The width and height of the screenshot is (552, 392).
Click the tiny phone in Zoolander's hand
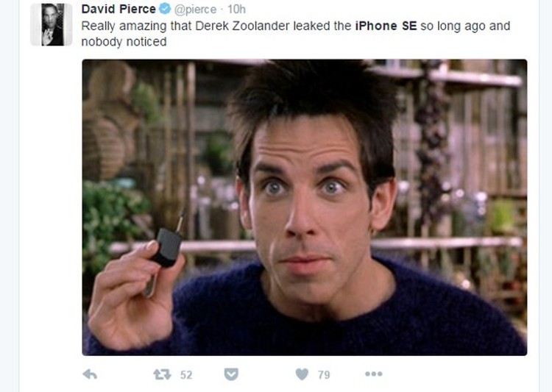coord(165,246)
